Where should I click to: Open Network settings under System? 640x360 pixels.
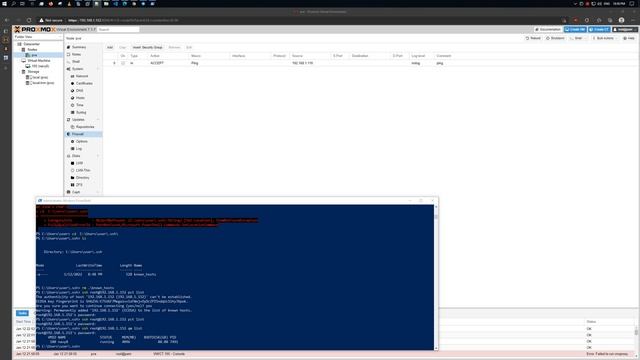coord(82,76)
